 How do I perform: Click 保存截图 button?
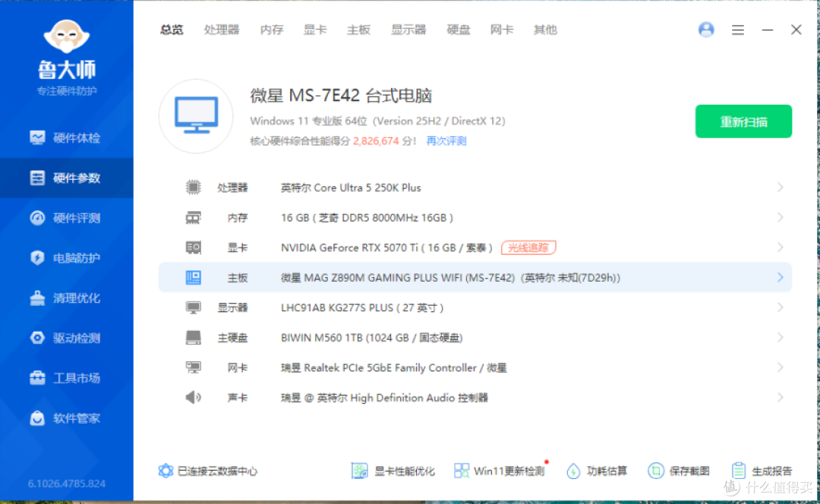point(679,471)
